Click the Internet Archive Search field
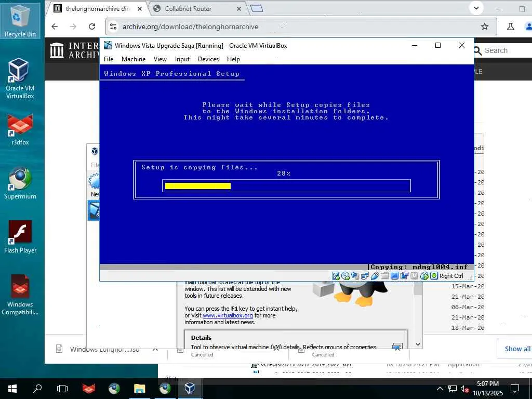This screenshot has width=532, height=399. click(x=502, y=50)
